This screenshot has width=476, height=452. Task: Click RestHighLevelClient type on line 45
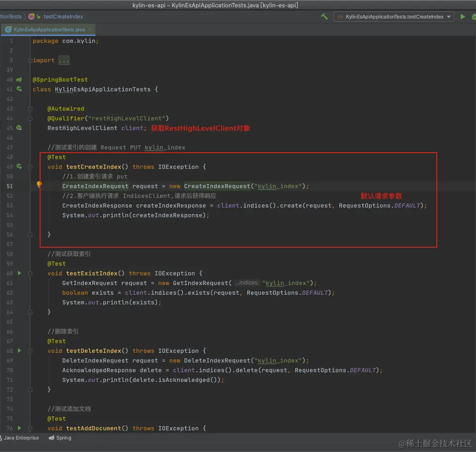point(82,128)
